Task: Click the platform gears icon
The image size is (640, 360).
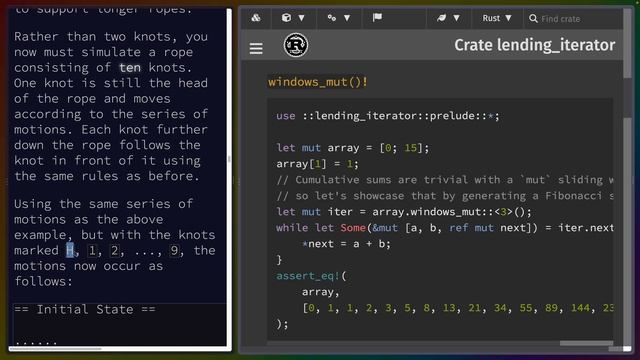Action: (332, 18)
